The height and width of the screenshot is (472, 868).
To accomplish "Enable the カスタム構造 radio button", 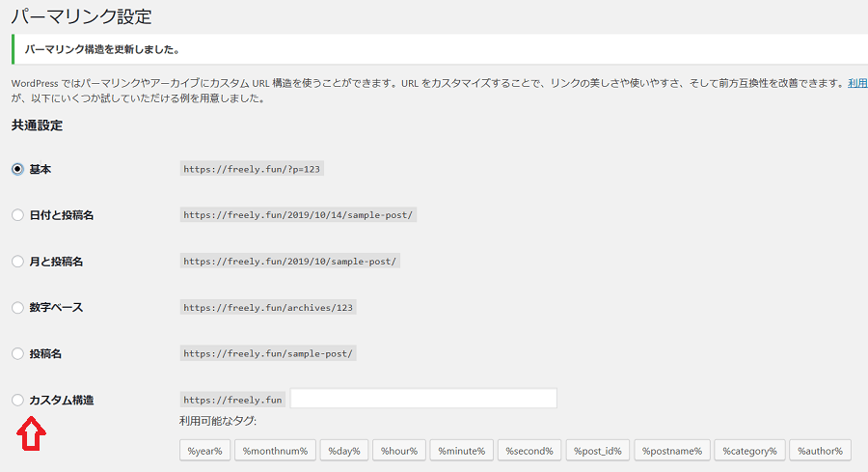I will [17, 400].
